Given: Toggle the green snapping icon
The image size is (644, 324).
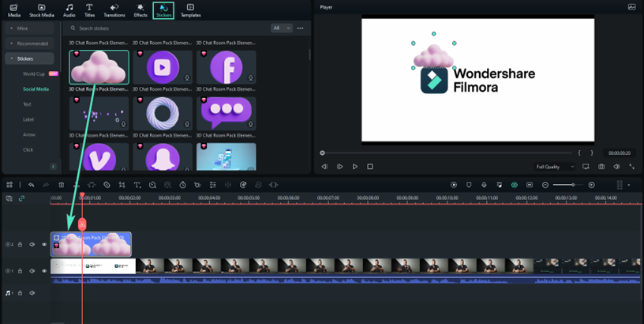Looking at the screenshot, I should coord(515,185).
